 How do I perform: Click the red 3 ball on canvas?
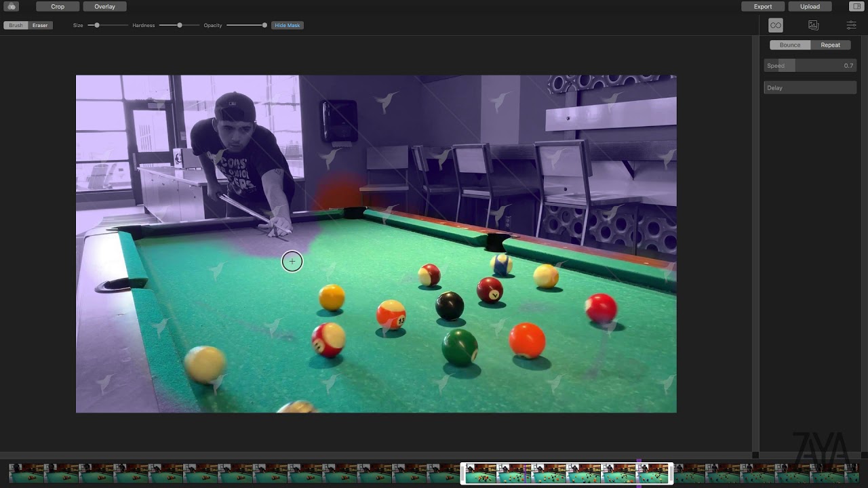point(601,308)
